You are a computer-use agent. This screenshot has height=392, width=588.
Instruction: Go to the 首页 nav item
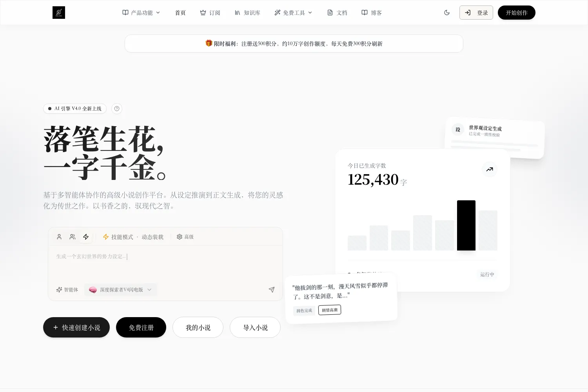(x=180, y=13)
